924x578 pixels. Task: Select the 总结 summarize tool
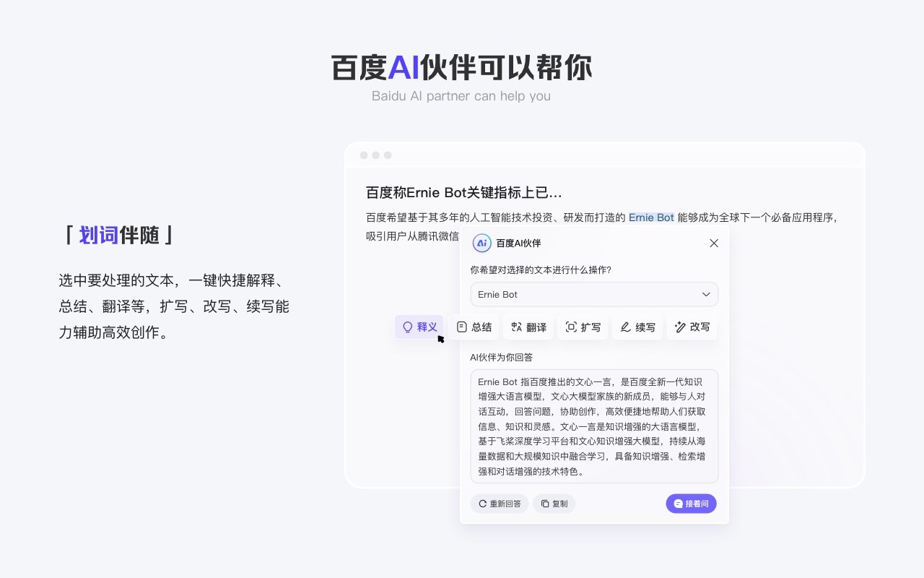pos(474,327)
